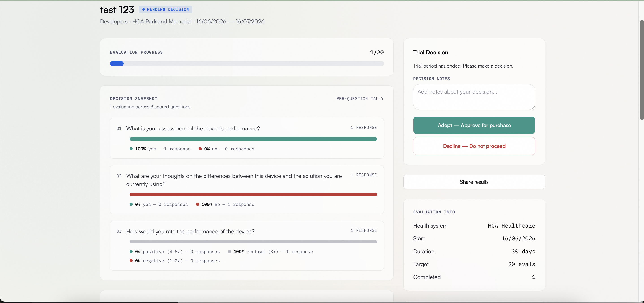Click 'HCA Healthcare' health system value
Image resolution: width=644 pixels, height=303 pixels.
click(x=512, y=226)
